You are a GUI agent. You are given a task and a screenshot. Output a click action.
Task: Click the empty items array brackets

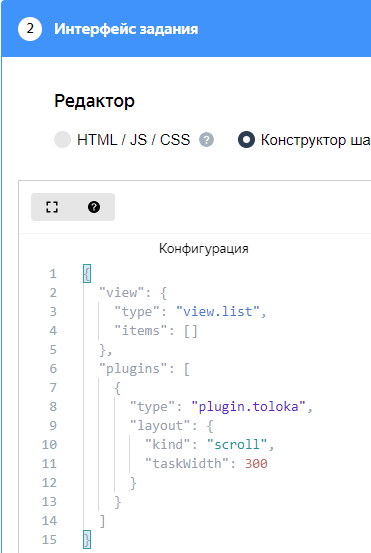(x=190, y=331)
